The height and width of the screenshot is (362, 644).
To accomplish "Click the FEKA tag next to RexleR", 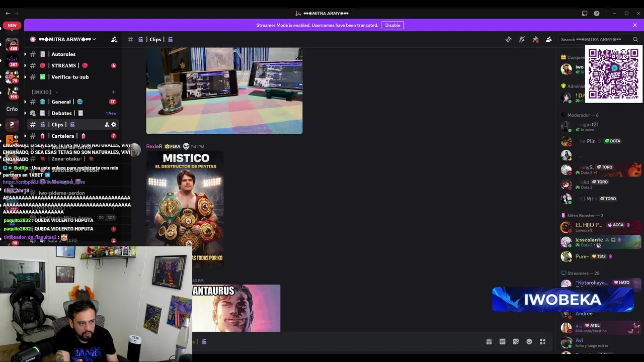I will tap(173, 146).
